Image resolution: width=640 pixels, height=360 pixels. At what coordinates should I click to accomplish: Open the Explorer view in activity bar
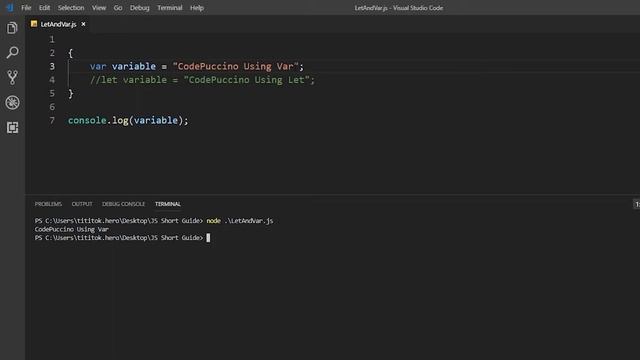12,28
